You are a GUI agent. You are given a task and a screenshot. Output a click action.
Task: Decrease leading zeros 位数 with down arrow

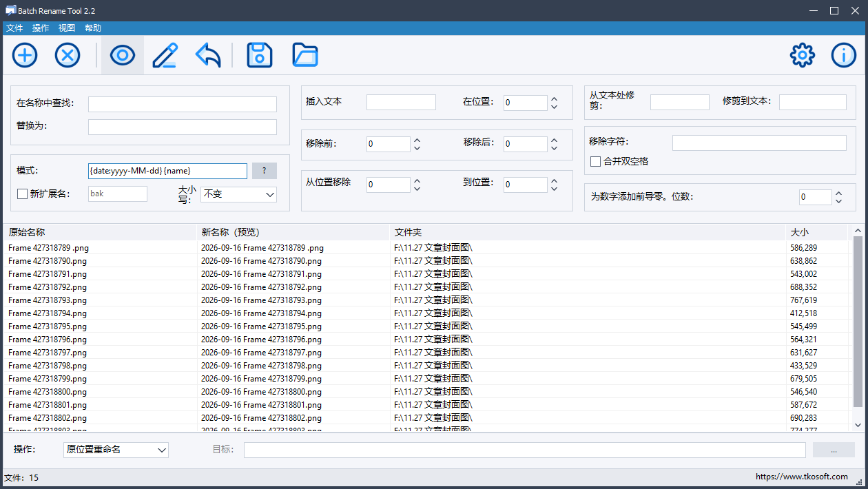point(838,201)
